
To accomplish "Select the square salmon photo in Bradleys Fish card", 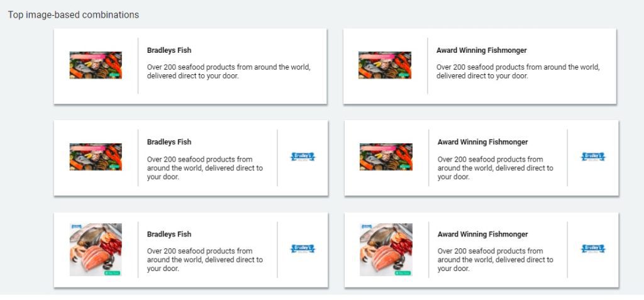I will [x=96, y=249].
